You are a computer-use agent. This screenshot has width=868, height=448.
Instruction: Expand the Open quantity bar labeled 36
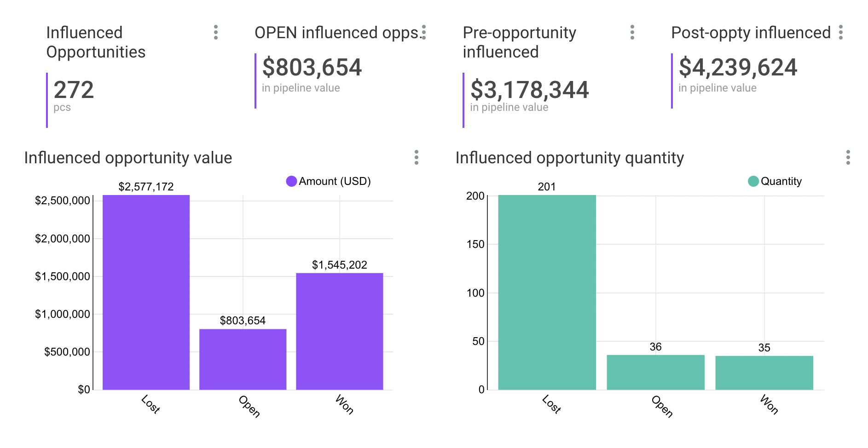[x=655, y=372]
